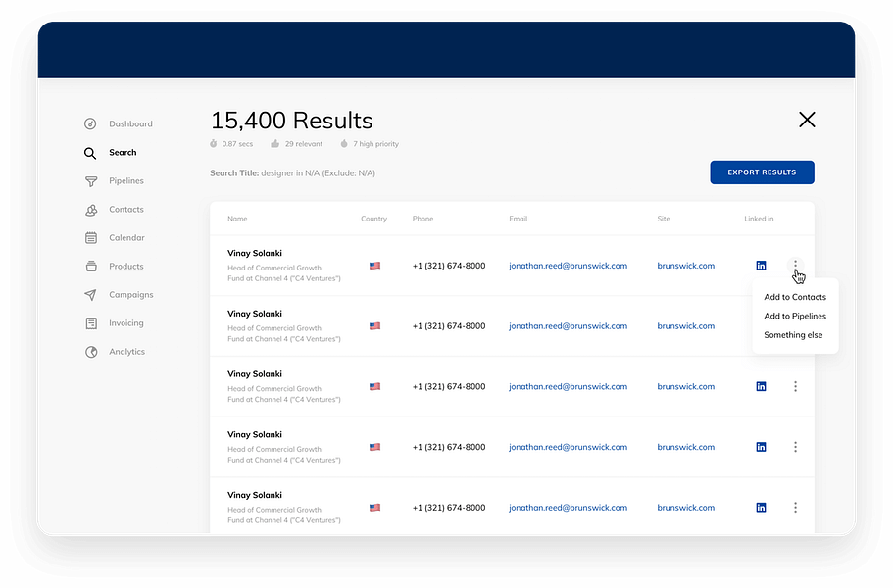Click the US flag in second row
Image resolution: width=893 pixels, height=588 pixels.
point(374,326)
